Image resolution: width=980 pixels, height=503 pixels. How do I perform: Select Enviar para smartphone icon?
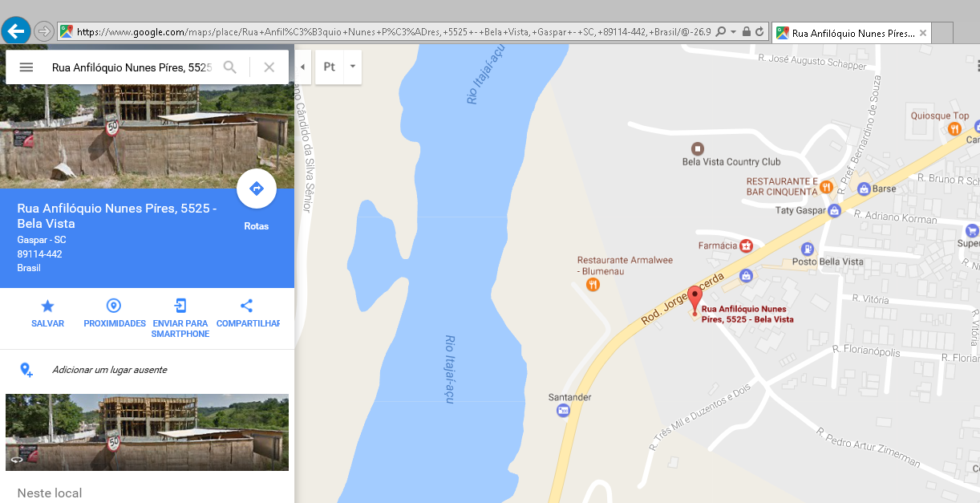tap(180, 306)
